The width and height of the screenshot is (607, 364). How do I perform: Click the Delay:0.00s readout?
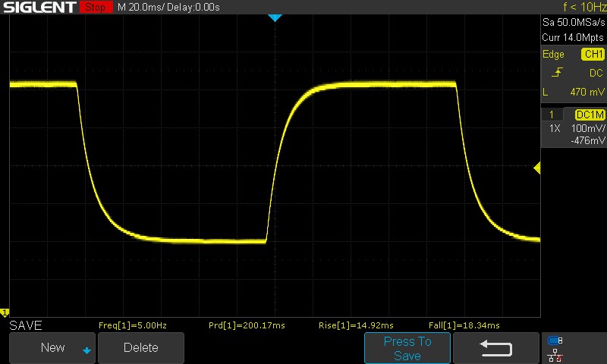pos(193,7)
